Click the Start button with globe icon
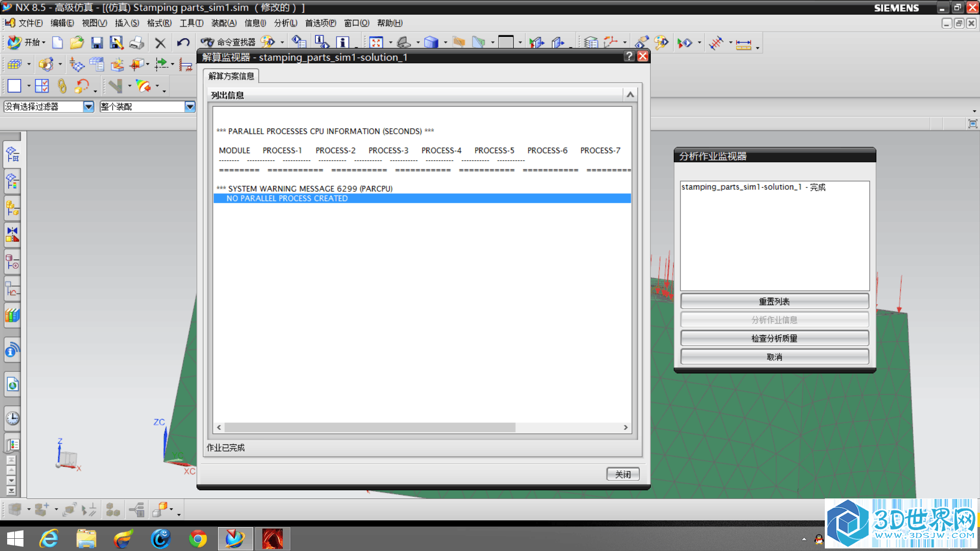Image resolution: width=980 pixels, height=551 pixels. (x=26, y=43)
